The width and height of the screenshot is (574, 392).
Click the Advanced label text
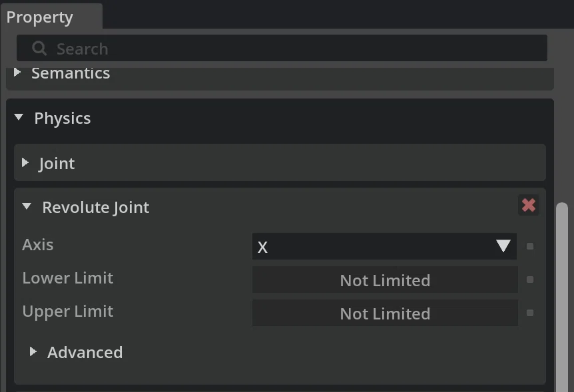(x=85, y=353)
